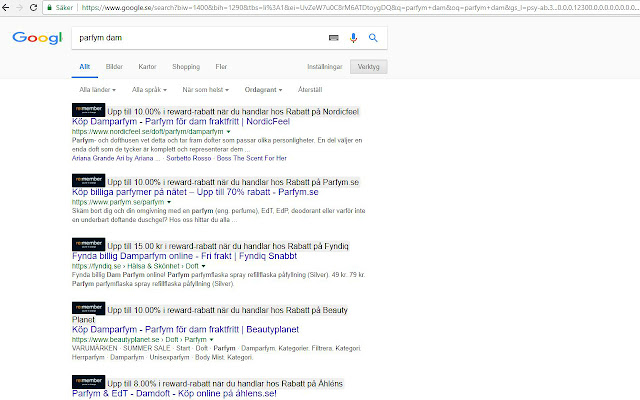The height and width of the screenshot is (400, 640).
Task: Switch to the Shopping tab
Action: click(x=186, y=67)
